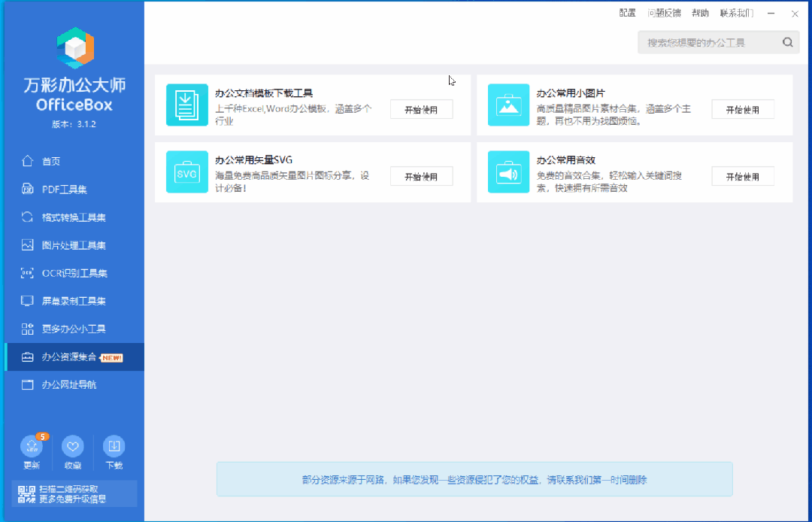
Task: Minimize the OfficeBox window
Action: 771,14
